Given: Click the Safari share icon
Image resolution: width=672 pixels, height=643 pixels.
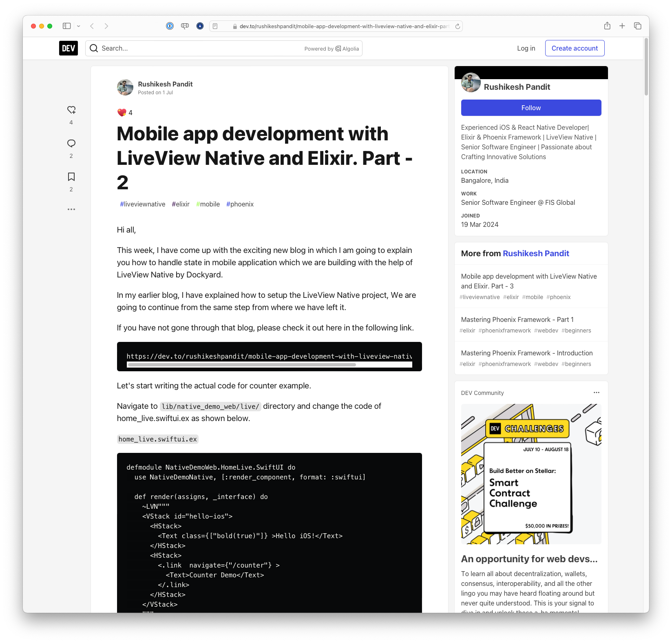Looking at the screenshot, I should click(607, 26).
